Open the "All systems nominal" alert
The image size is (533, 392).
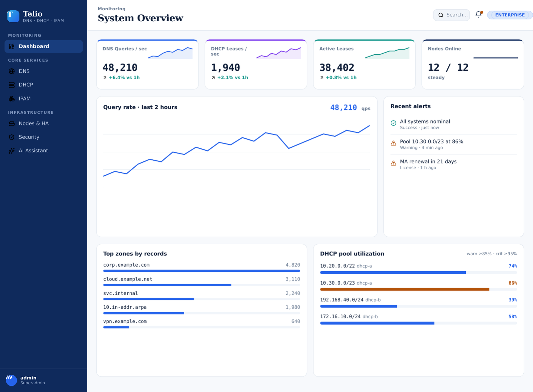click(454, 124)
